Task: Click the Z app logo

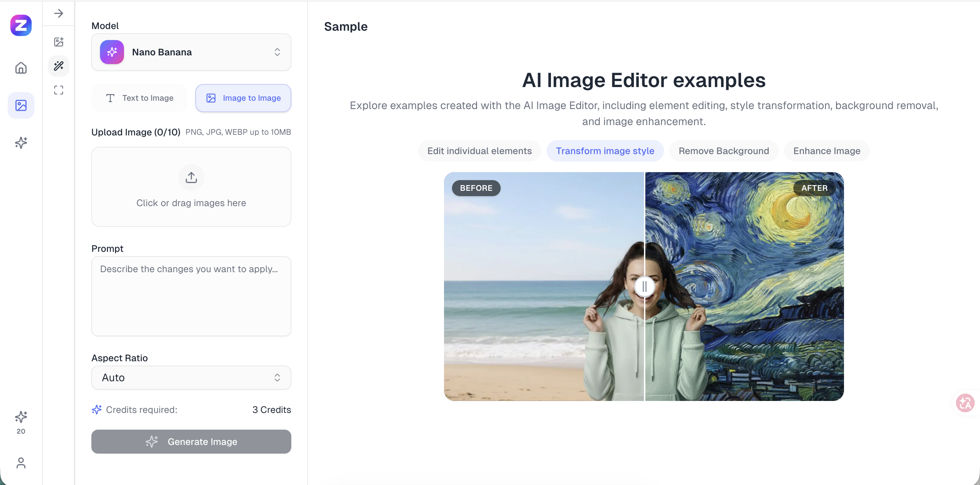Action: click(21, 25)
